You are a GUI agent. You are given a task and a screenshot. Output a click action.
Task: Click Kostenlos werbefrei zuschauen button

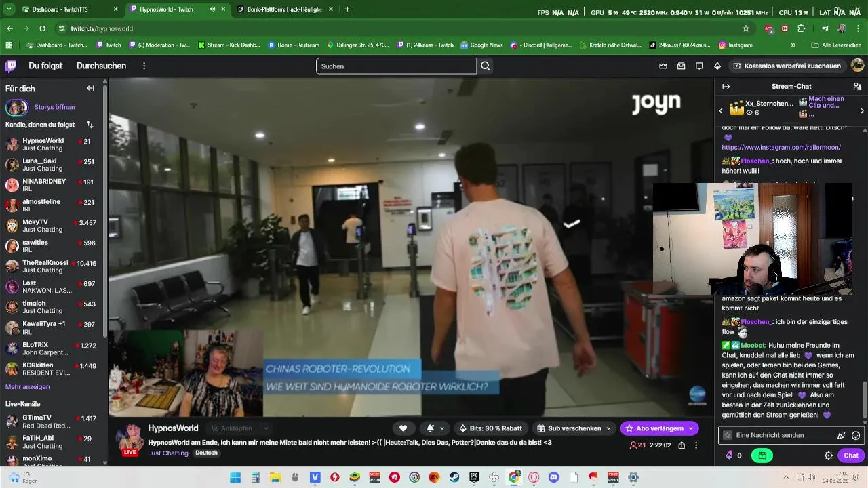(x=787, y=66)
